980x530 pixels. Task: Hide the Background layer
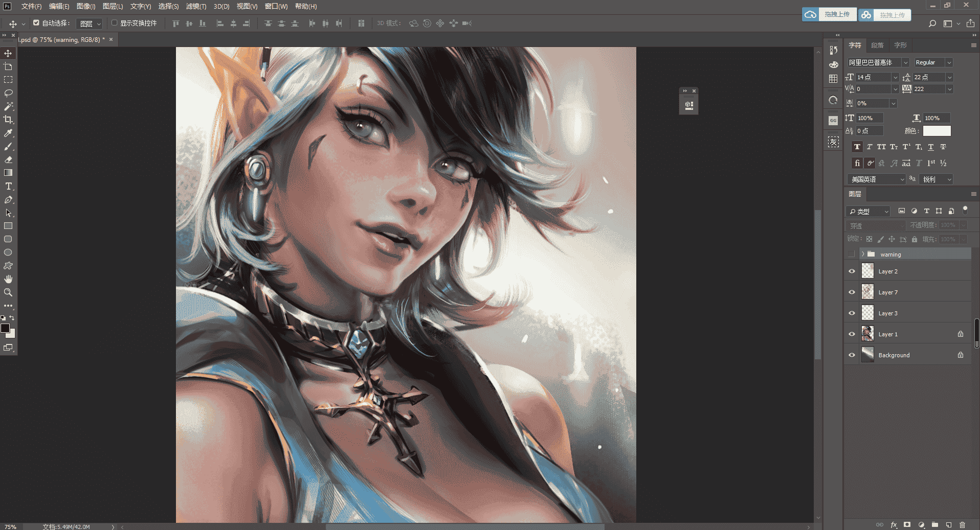(x=852, y=355)
